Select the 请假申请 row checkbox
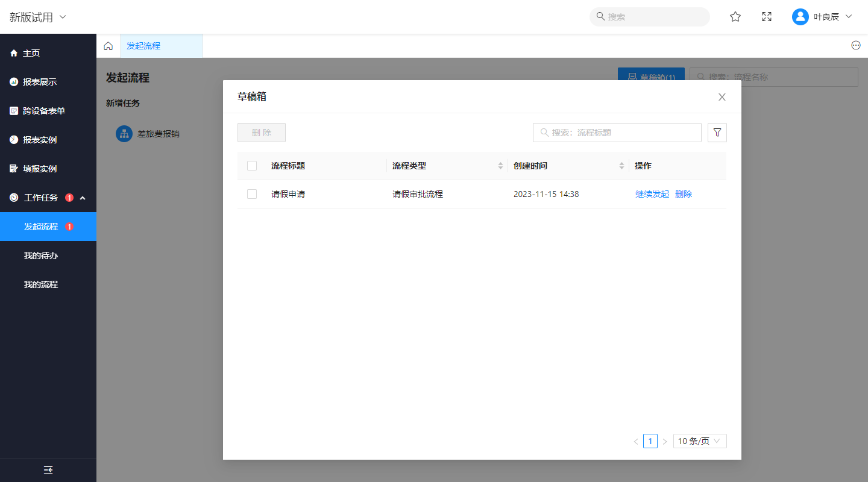Viewport: 868px width, 482px height. point(252,194)
